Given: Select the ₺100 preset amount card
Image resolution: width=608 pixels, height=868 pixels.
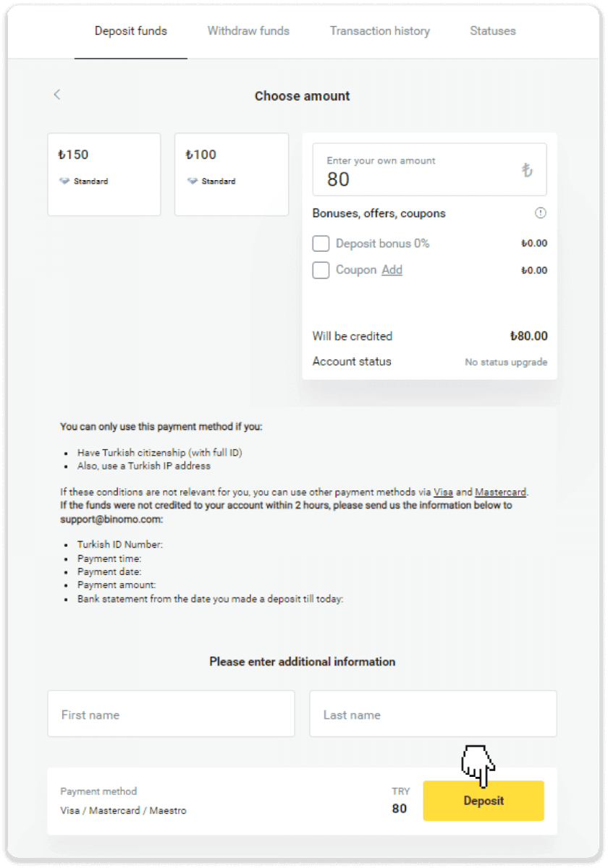Looking at the screenshot, I should 232,174.
